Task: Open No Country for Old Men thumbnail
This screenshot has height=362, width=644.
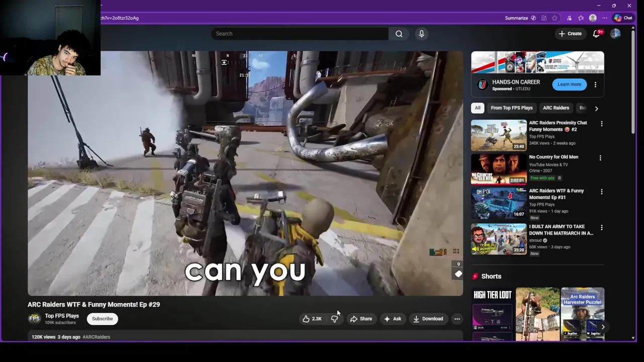Action: [499, 169]
